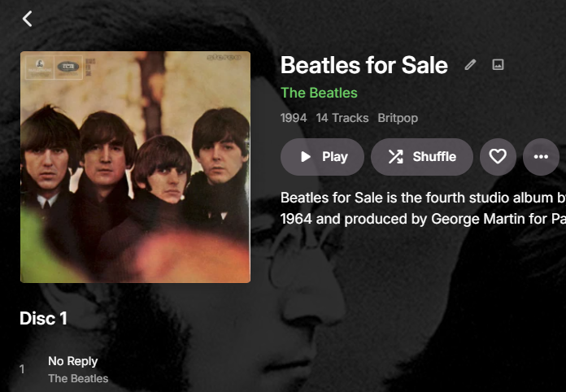Screen dimensions: 566x392
Task: Click the triangle icon inside Play button
Action: point(306,157)
